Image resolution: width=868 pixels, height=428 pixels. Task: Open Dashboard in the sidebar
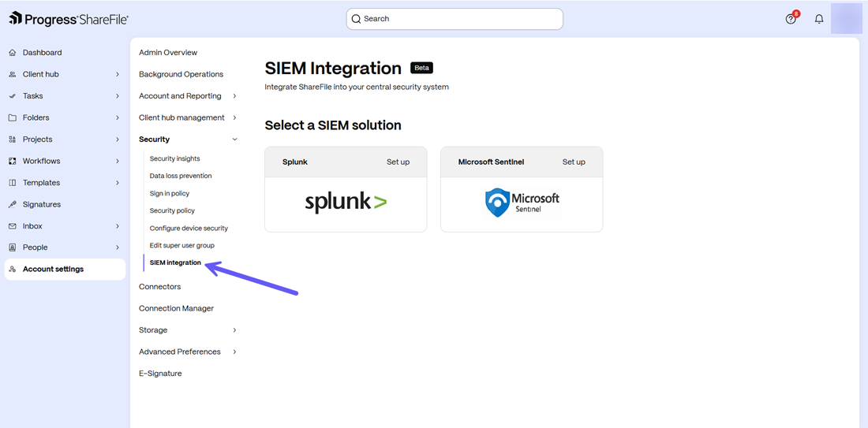42,53
